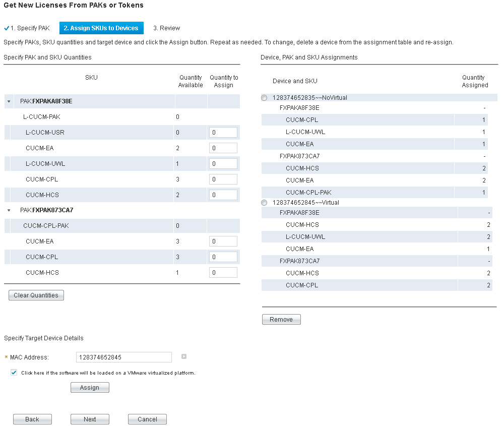504x426 pixels.
Task: Open the 3. Review step
Action: click(x=166, y=28)
